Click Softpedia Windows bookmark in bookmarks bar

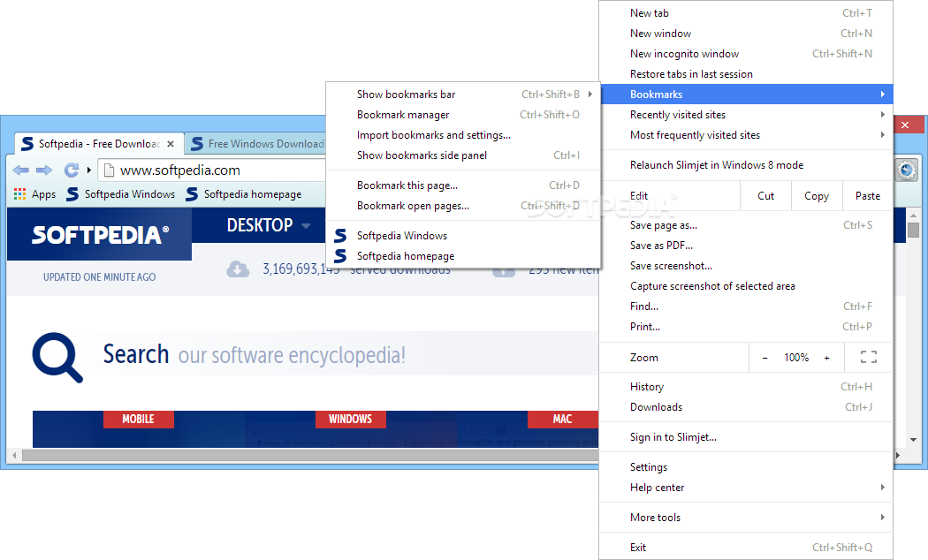[121, 194]
